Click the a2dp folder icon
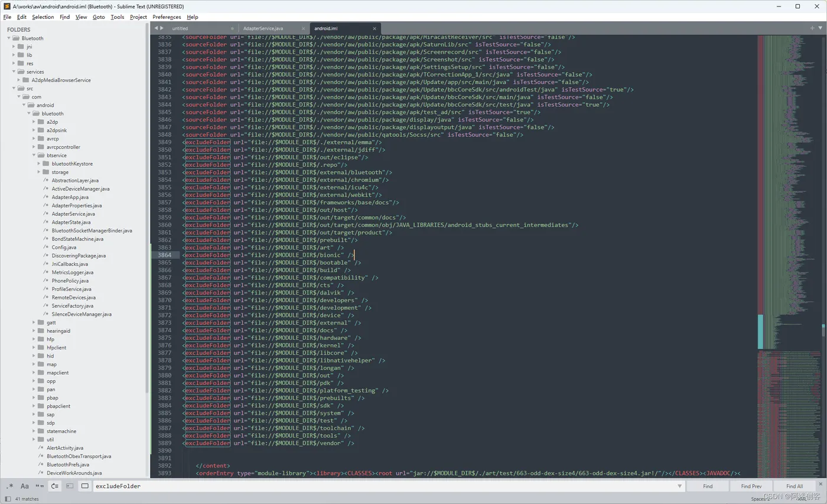This screenshot has width=827, height=504. 41,122
